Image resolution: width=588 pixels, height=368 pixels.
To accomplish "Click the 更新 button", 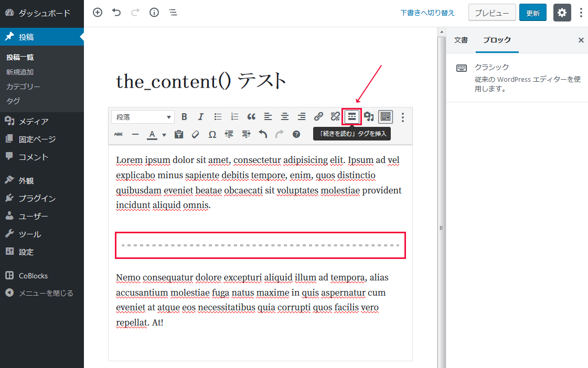I will coord(532,13).
